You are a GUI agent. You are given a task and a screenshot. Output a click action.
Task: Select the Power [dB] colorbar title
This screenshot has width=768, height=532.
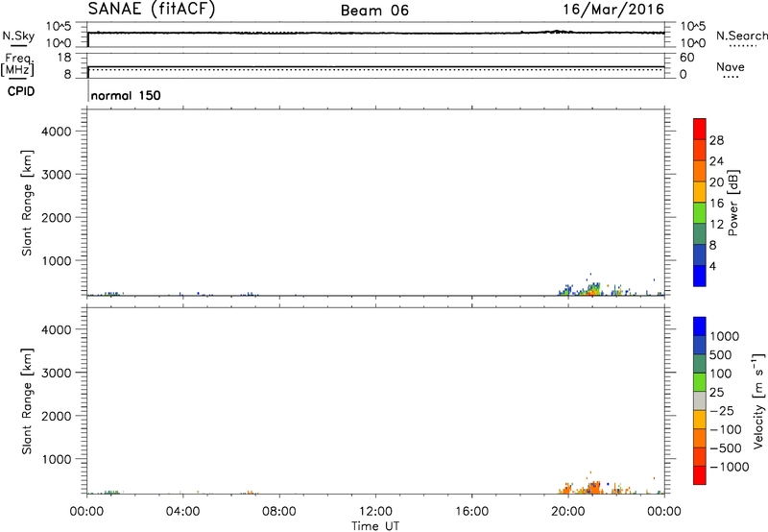(732, 203)
